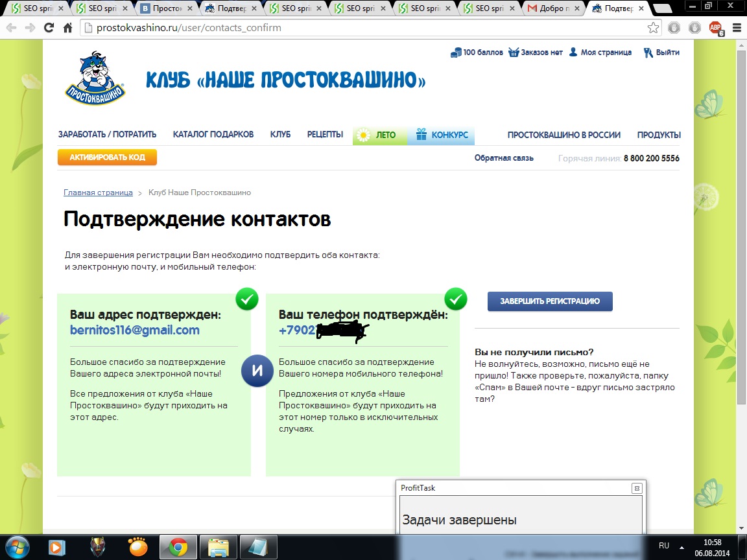Viewport: 747px width, 560px height.
Task: Click the taskbar clock 10:58
Action: (712, 542)
